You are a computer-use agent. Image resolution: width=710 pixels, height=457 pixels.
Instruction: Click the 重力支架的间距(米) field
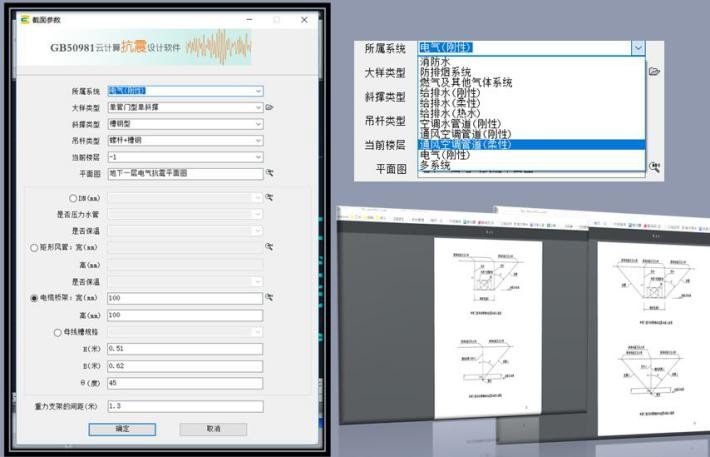pyautogui.click(x=185, y=406)
